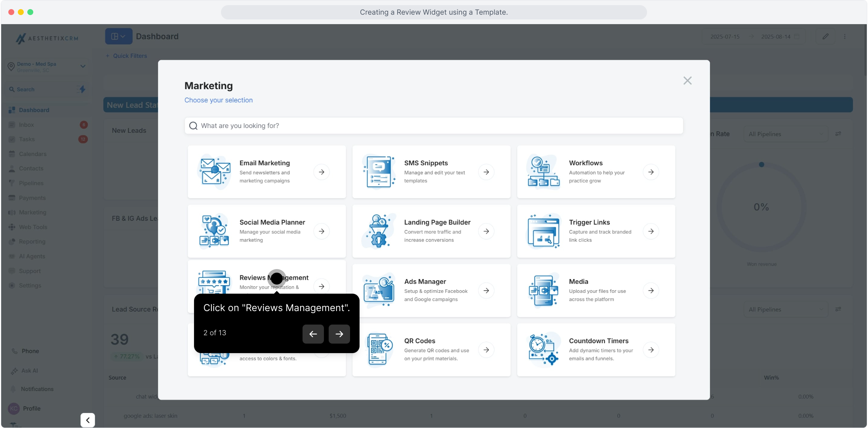Open the Trigger Links arrow icon
868x428 pixels.
(x=651, y=231)
